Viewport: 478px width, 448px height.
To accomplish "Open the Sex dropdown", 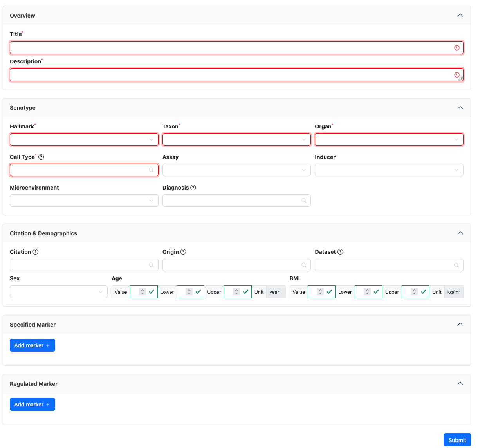I will pyautogui.click(x=59, y=292).
